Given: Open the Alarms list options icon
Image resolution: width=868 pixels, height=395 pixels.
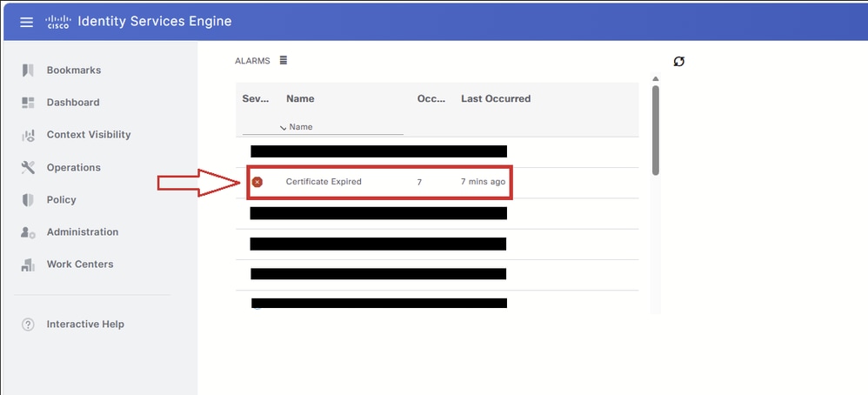Looking at the screenshot, I should [x=284, y=60].
